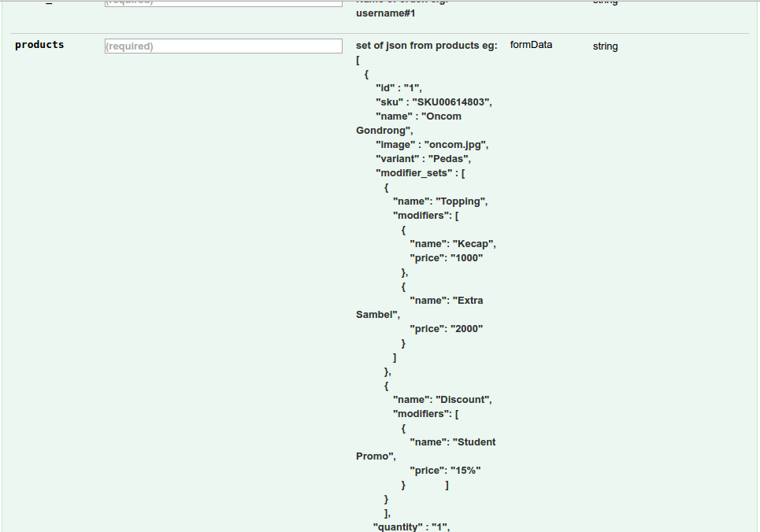The image size is (760, 532).
Task: Click the "price": "2000" value line
Action: tap(446, 329)
